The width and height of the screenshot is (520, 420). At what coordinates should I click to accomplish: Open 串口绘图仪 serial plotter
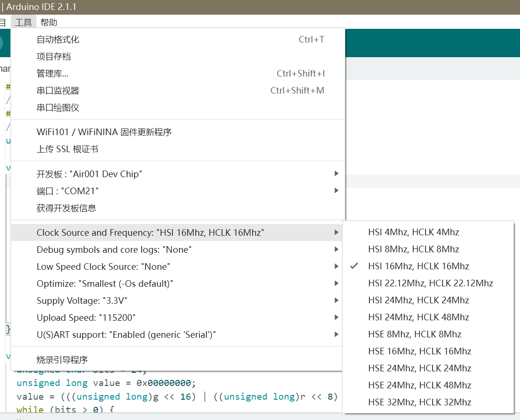coord(178,108)
